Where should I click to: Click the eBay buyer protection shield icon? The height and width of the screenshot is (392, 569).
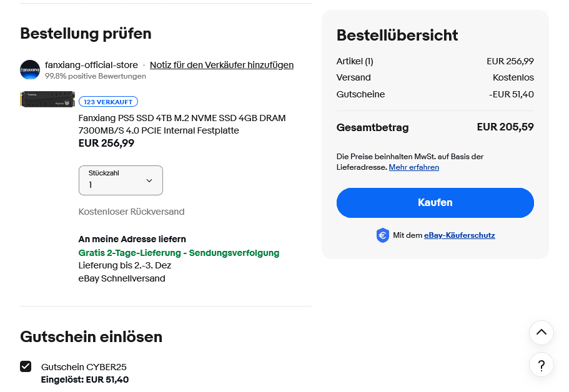pos(382,235)
